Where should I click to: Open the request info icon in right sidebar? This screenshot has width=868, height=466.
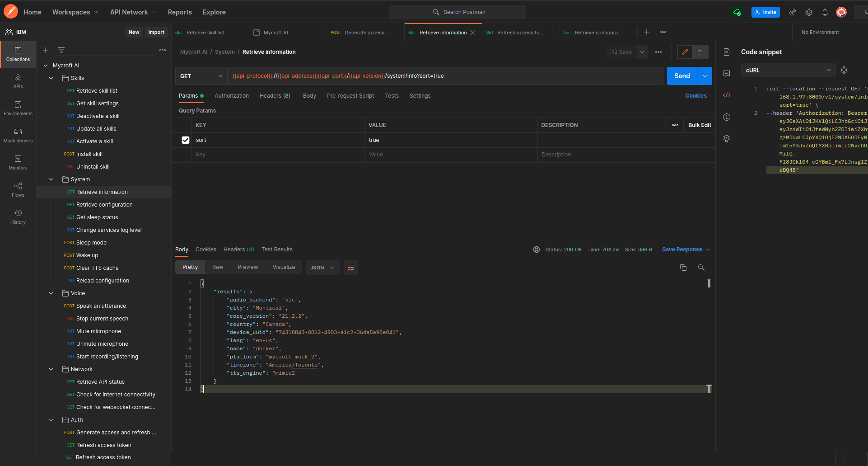click(x=727, y=117)
